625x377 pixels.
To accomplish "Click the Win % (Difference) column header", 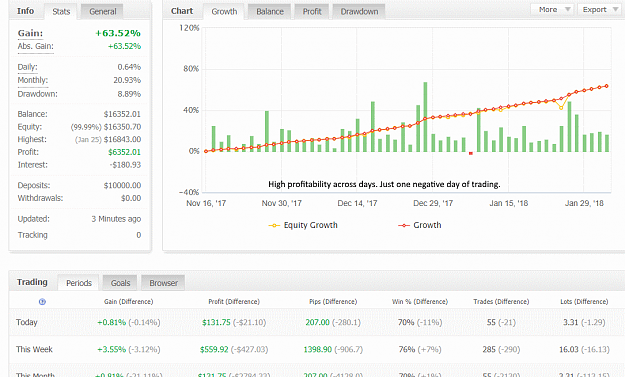I will (x=420, y=302).
